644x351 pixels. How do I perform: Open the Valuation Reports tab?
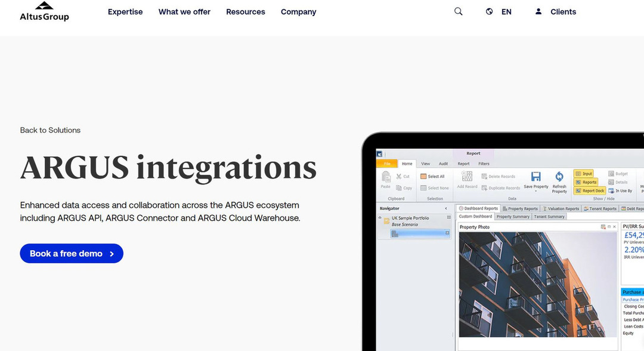561,208
